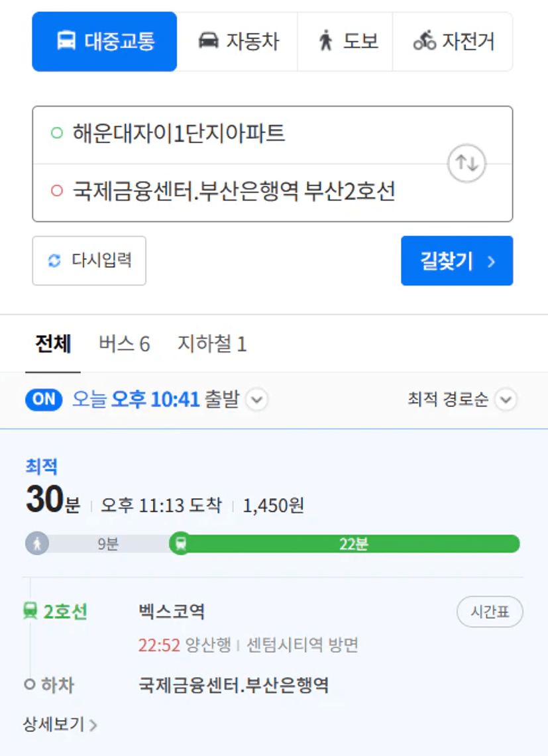Switch to the 버스 6 tab
Screen dimensions: 548x756
coord(125,345)
